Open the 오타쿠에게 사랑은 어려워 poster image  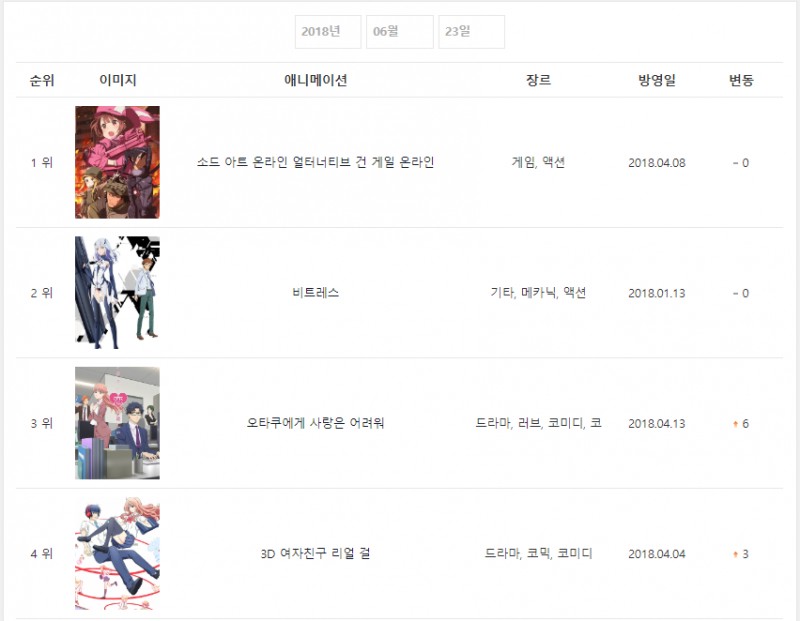[117, 423]
